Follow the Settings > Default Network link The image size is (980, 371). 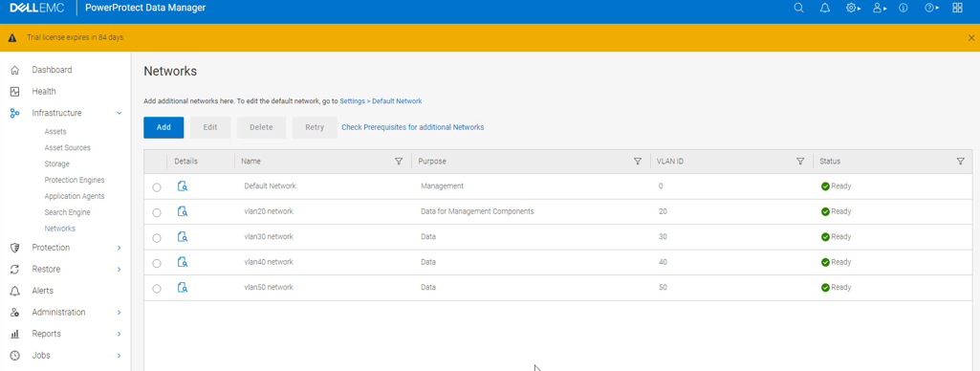(381, 100)
